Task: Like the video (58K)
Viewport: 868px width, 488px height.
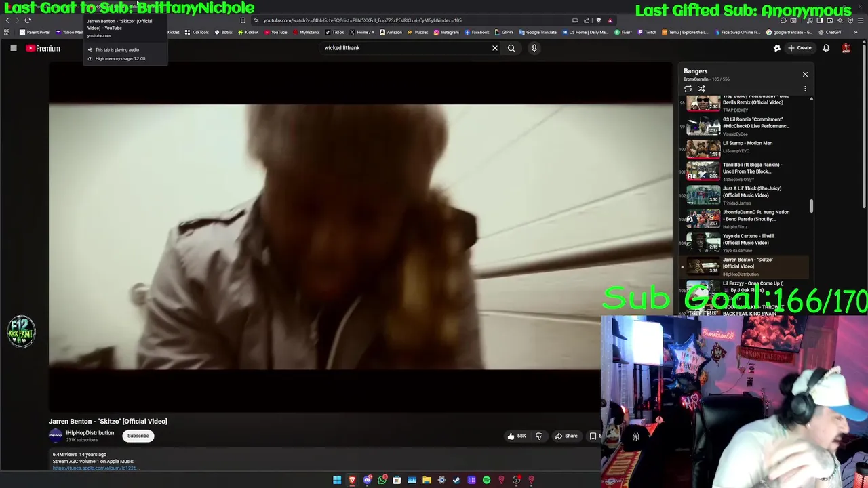Action: (517, 436)
